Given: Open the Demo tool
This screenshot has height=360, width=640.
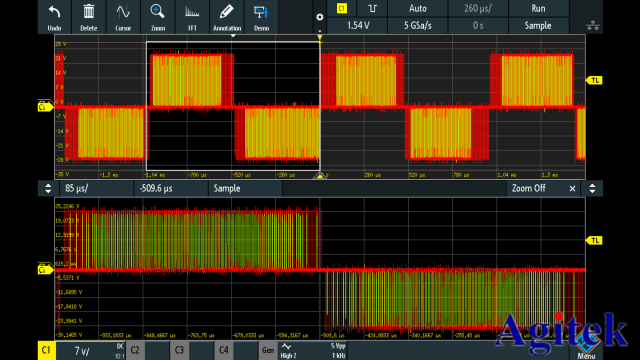Looking at the screenshot, I should tap(261, 17).
